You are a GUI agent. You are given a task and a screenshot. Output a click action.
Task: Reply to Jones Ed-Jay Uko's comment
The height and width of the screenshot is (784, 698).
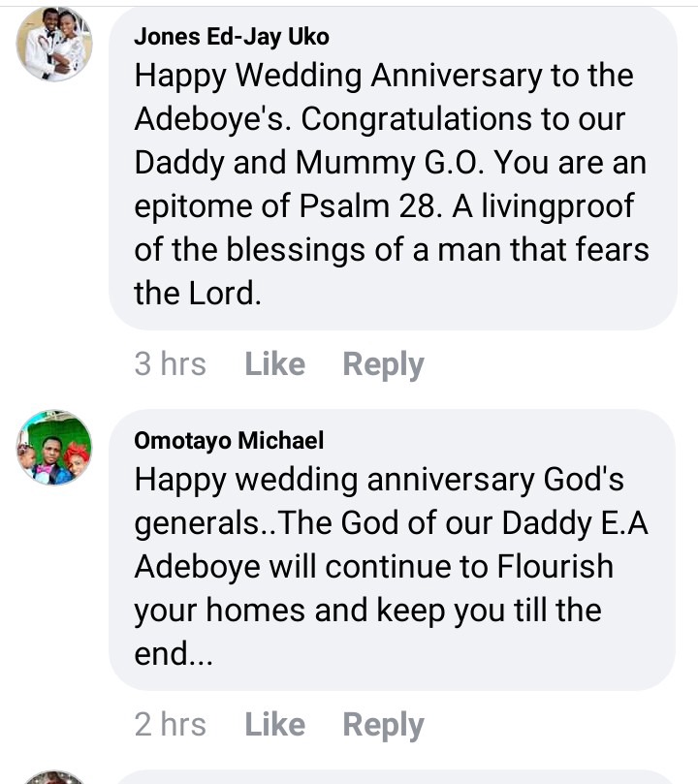(383, 364)
